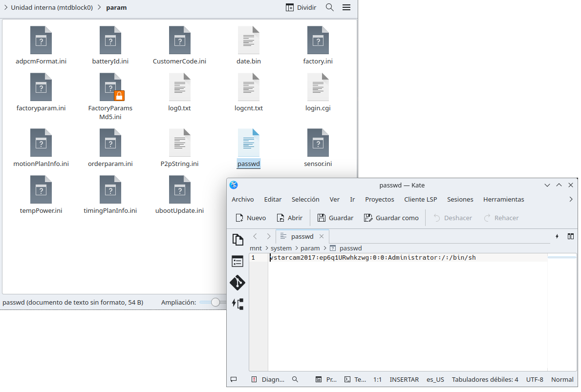Open the LSP symbol outline panel
Viewport: 581px width, 392px height.
(x=237, y=304)
